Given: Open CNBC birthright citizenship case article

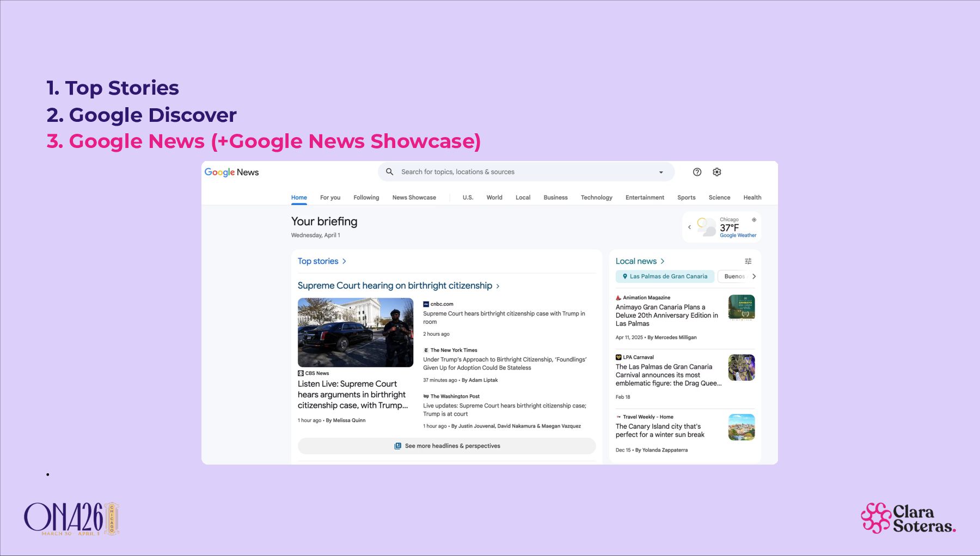Looking at the screenshot, I should [x=504, y=318].
